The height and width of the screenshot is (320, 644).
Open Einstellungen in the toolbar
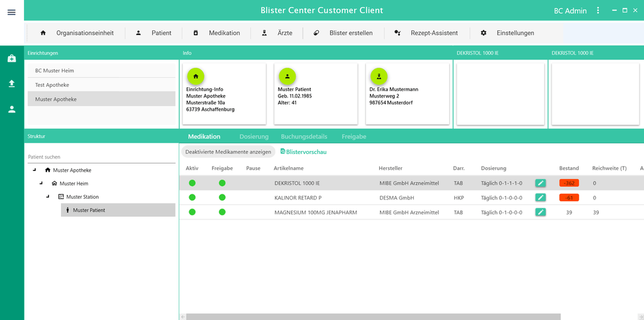[508, 33]
